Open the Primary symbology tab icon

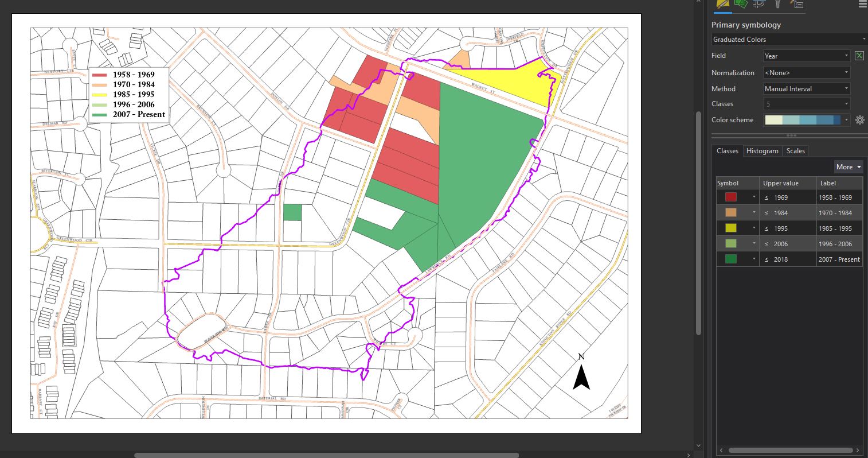pos(722,4)
